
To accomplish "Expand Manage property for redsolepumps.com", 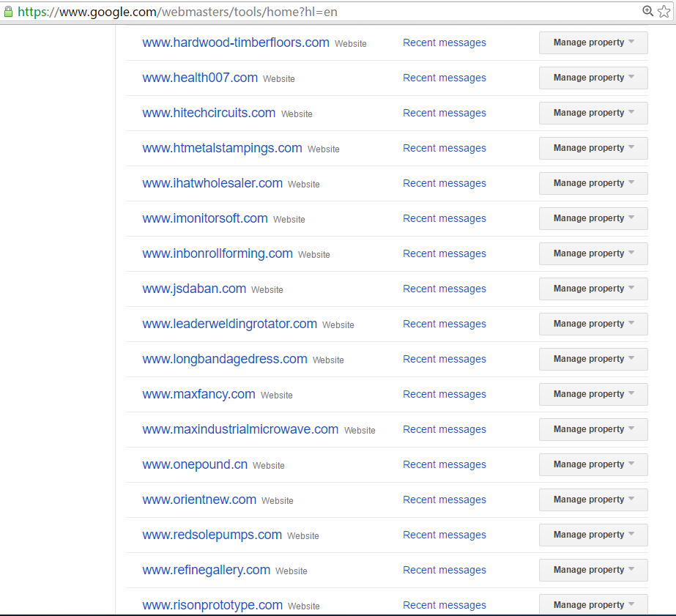I will coord(593,535).
